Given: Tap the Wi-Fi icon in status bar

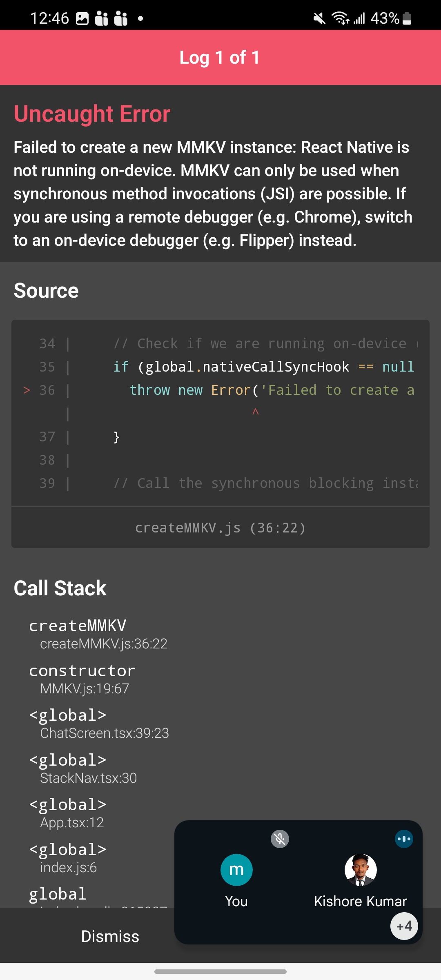Looking at the screenshot, I should [x=340, y=18].
